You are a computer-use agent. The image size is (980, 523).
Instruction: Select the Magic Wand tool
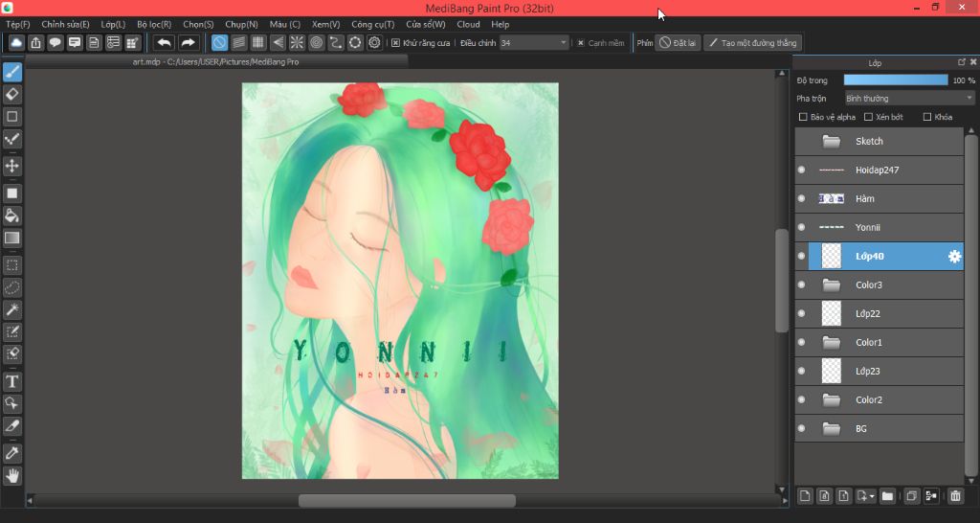pyautogui.click(x=11, y=309)
